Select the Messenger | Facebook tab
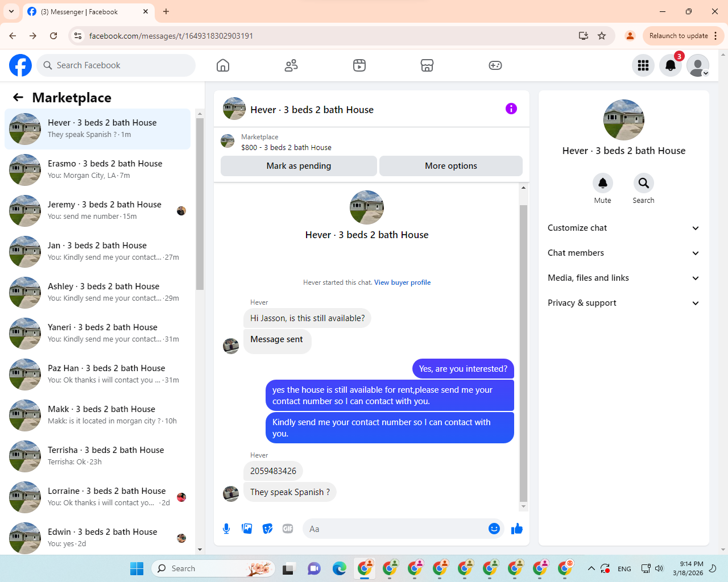 88,11
